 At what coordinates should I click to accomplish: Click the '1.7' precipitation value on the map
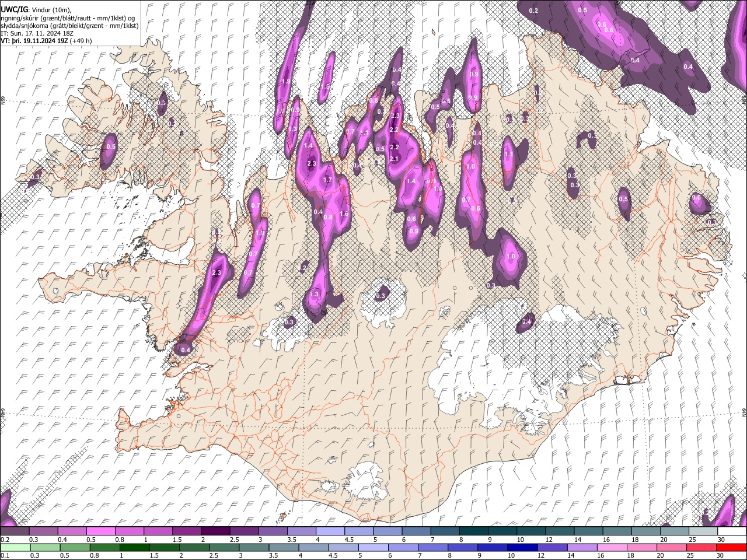(327, 180)
